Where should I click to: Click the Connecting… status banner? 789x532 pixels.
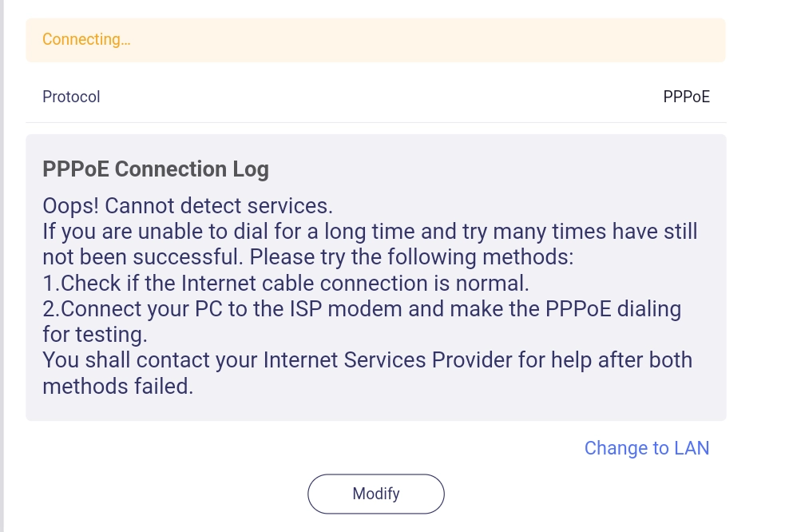coord(375,40)
